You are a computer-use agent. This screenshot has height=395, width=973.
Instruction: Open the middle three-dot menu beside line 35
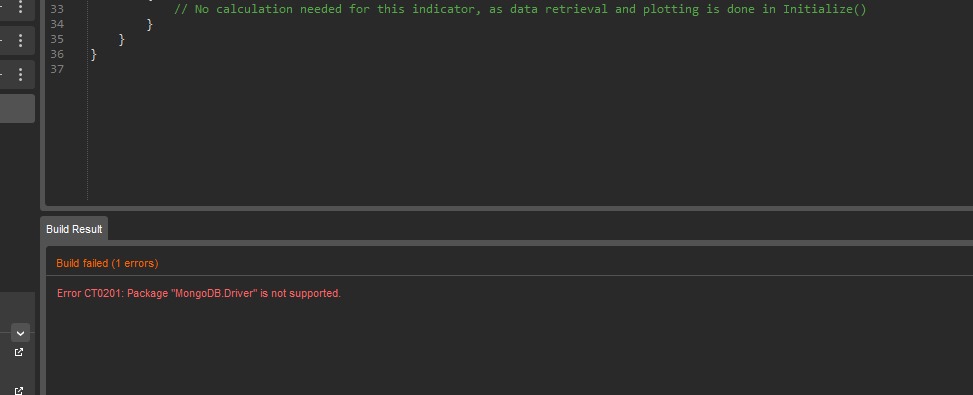(20, 41)
